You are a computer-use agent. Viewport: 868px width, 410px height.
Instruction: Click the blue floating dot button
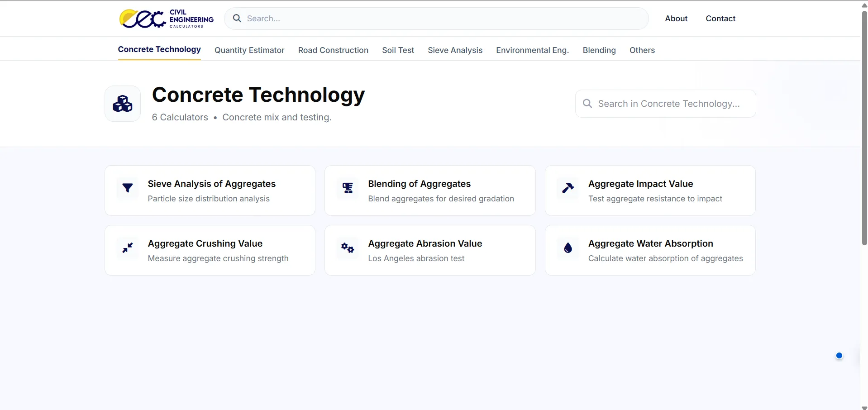click(x=839, y=356)
